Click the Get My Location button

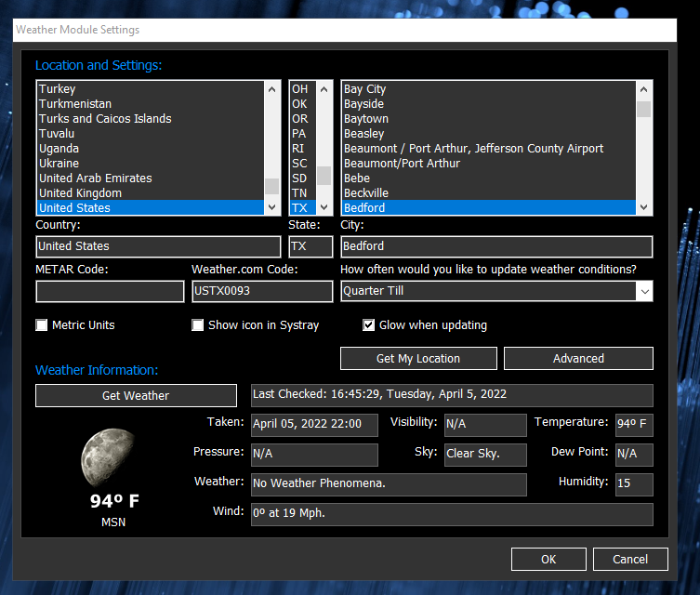tap(417, 359)
